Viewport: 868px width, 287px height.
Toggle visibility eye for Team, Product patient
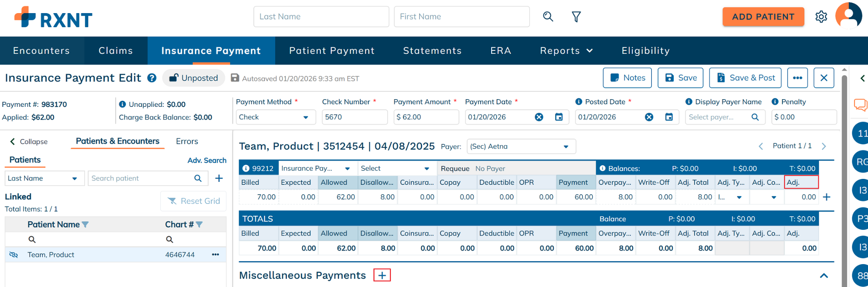14,255
